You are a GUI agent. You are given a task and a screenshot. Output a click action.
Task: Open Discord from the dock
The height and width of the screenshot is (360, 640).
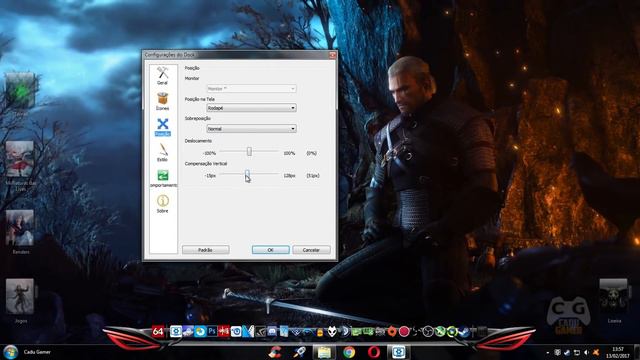point(272,331)
